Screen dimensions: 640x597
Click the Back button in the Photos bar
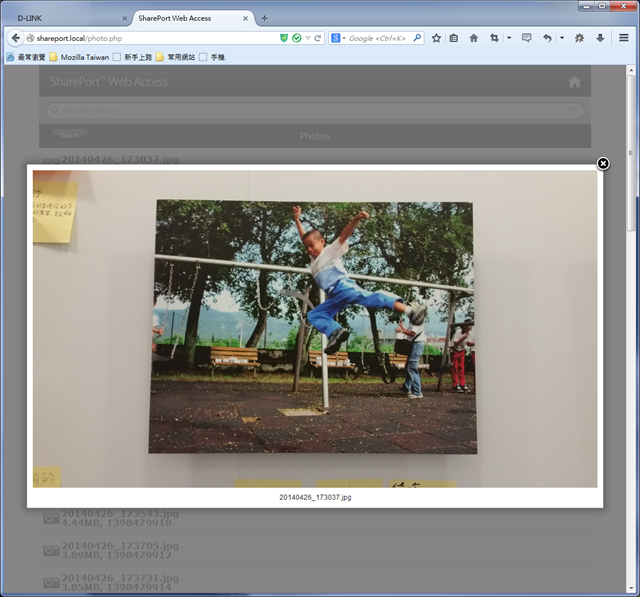(69, 135)
